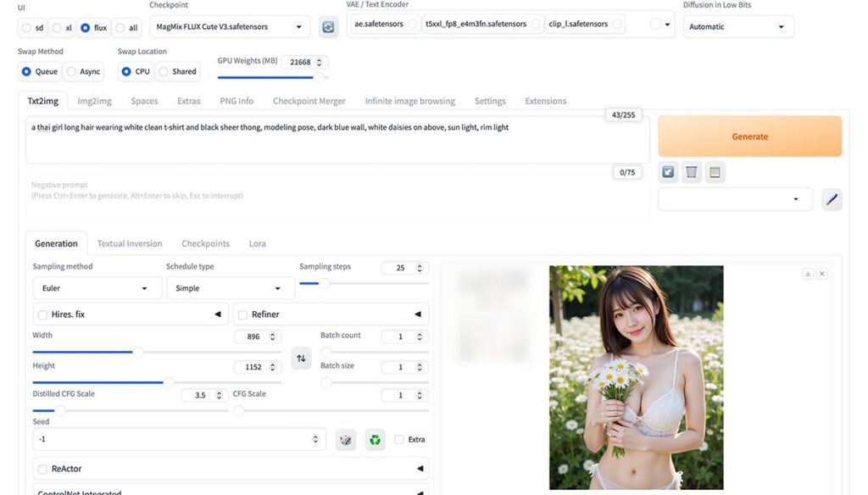Open the Settings tab
868x495 pixels.
click(490, 101)
